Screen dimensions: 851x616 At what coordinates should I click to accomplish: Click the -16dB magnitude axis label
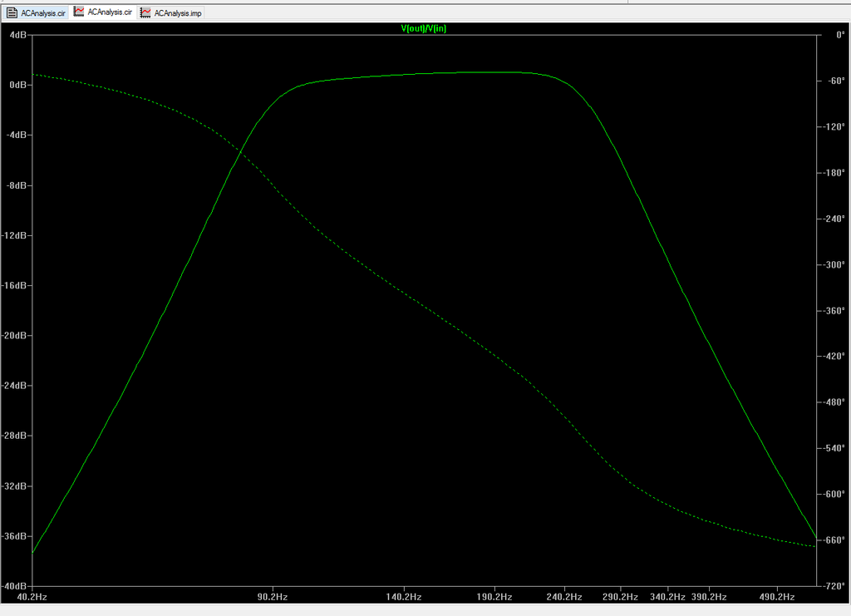coord(14,285)
